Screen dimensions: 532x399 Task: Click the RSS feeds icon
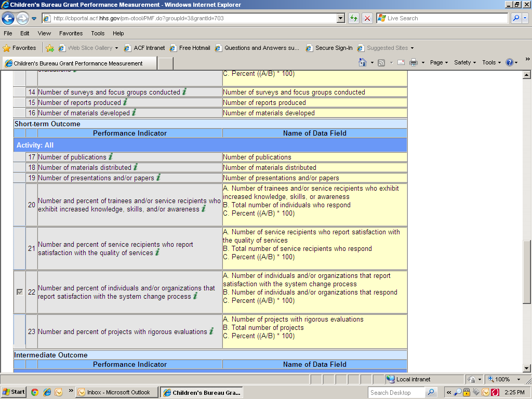381,63
